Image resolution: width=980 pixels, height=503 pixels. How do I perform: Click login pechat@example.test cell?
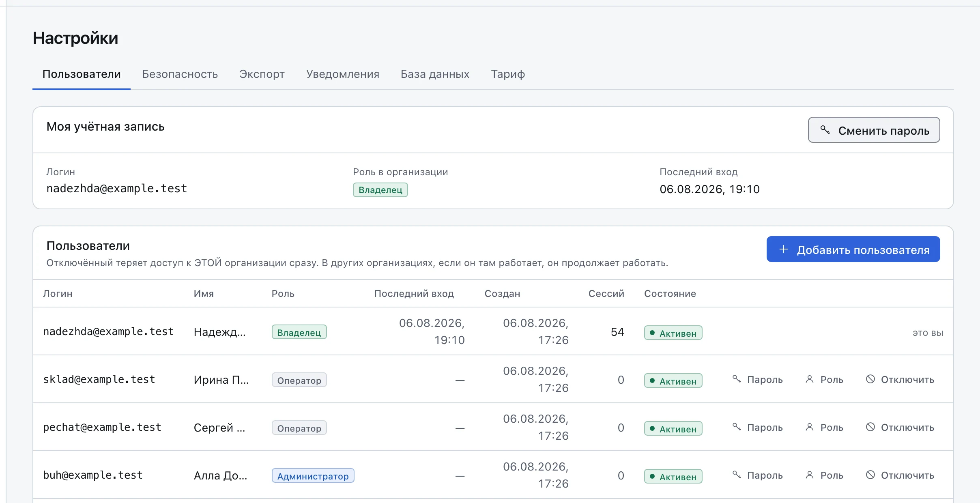tap(102, 427)
